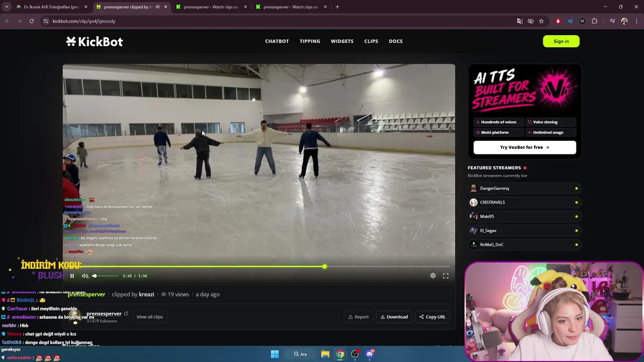The image size is (644, 362).
Task: Open the Chrome three-dot menu
Action: click(x=637, y=21)
